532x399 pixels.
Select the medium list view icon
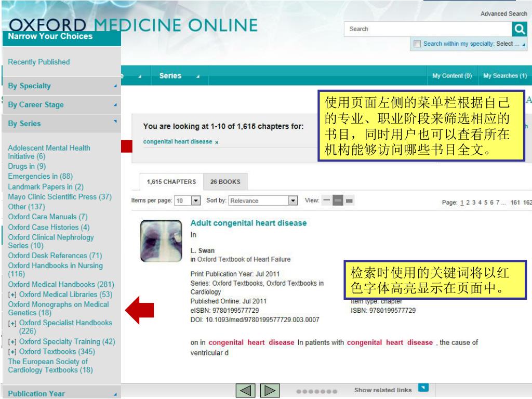pos(338,201)
